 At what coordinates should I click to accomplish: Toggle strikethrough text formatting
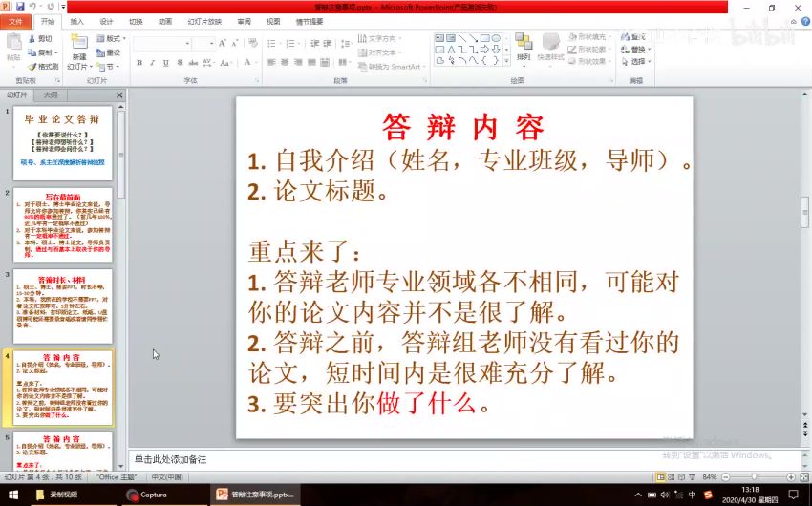coord(193,63)
